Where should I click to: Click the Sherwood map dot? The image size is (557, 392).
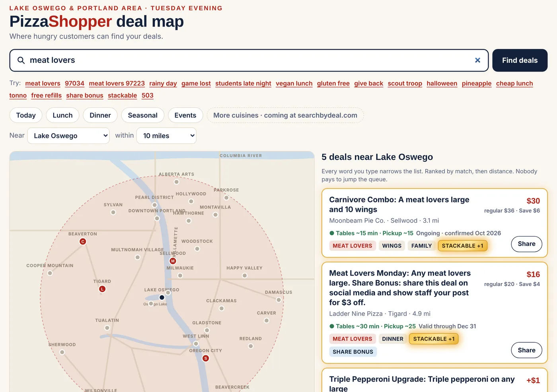click(62, 352)
